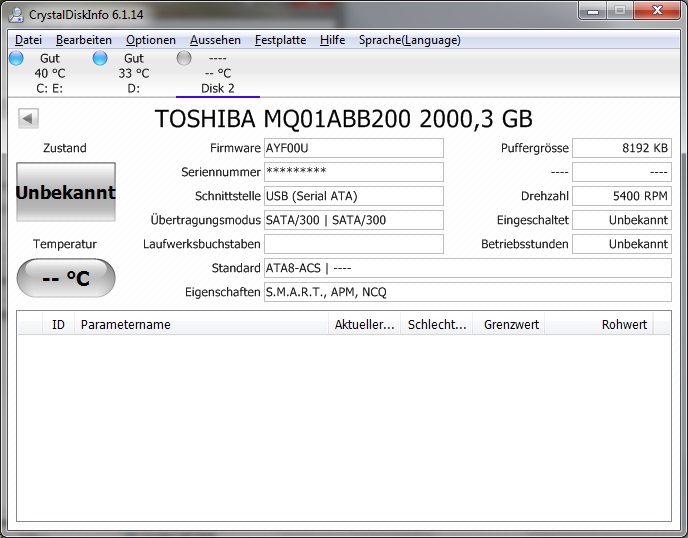Click the Zustand label
Image resolution: width=688 pixels, height=538 pixels.
[x=64, y=148]
